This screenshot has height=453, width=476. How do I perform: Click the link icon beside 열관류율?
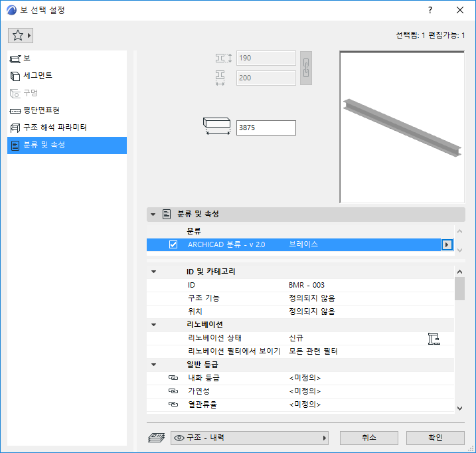click(173, 405)
